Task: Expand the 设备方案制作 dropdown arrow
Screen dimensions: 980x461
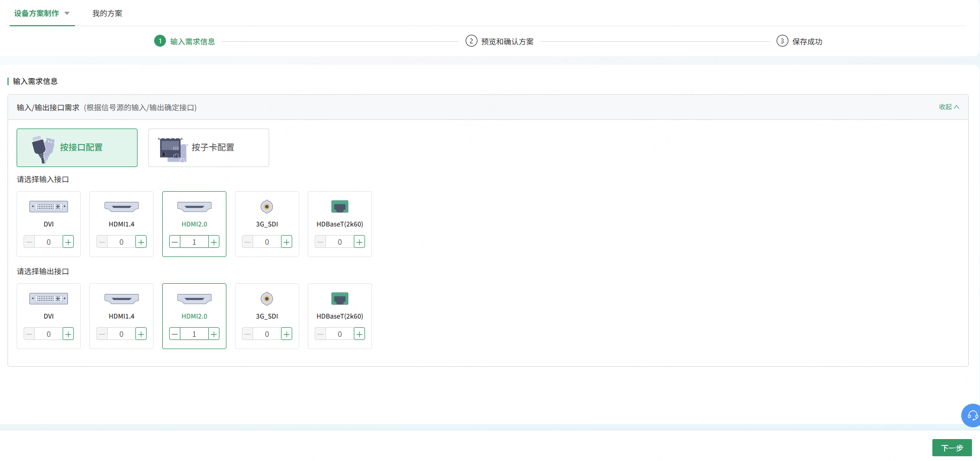Action: pos(67,13)
